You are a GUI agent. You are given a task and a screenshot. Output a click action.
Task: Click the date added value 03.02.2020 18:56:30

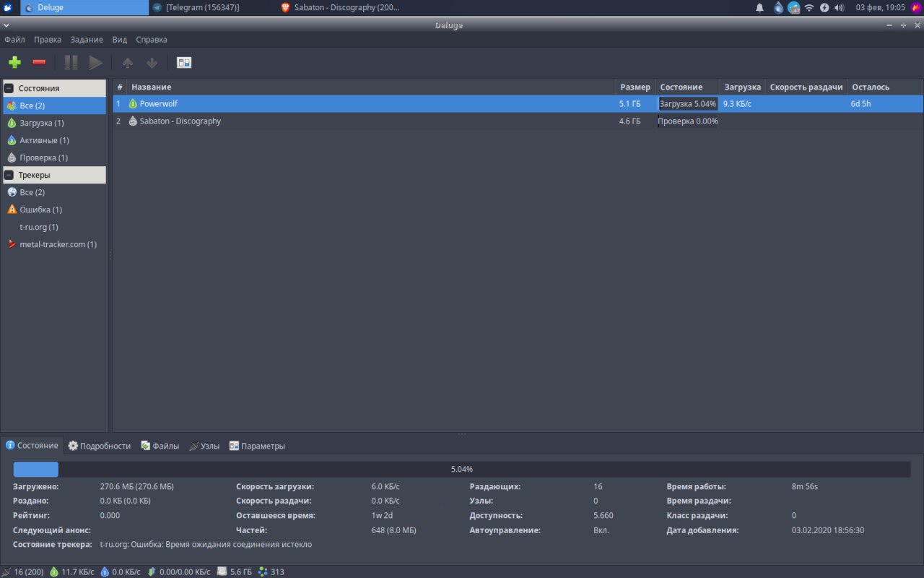point(828,530)
